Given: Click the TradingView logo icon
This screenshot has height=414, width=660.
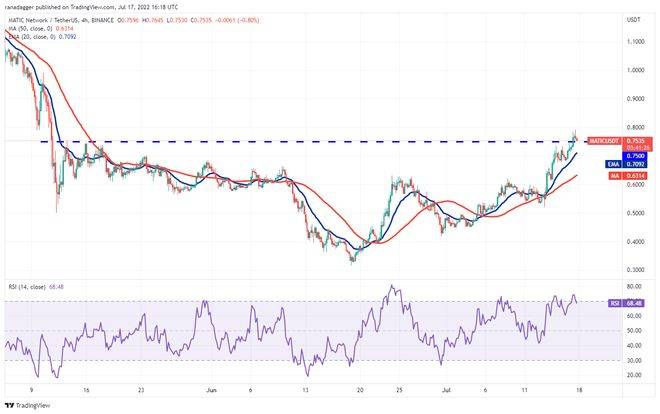Looking at the screenshot, I should [11, 404].
